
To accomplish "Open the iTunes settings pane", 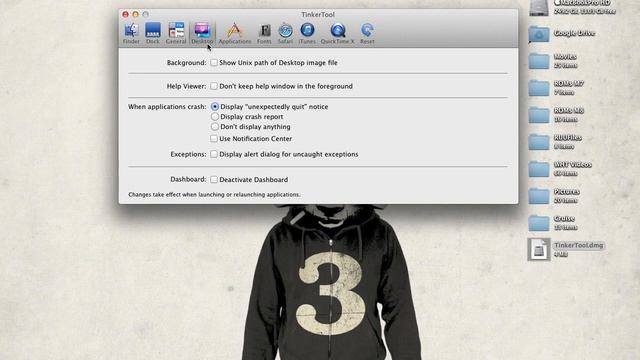I will [307, 33].
